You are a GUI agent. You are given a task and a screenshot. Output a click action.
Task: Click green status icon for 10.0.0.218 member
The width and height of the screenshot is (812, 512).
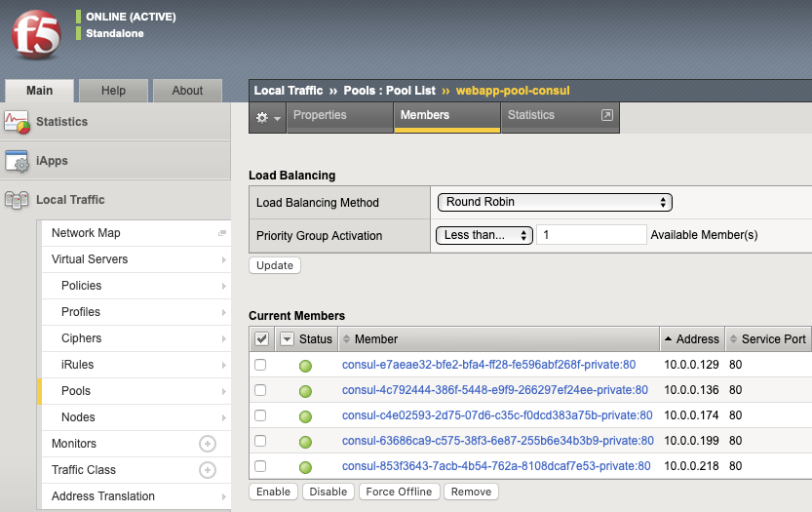305,467
